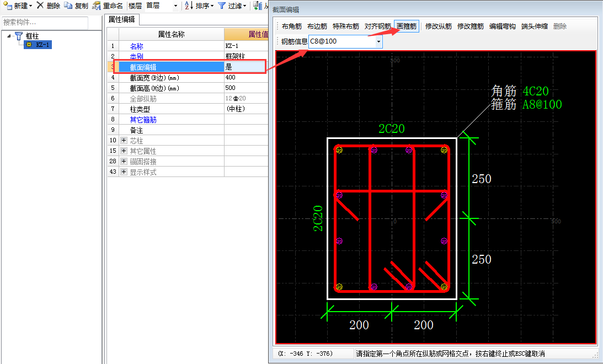Click the green 4C20 corner bar label
Image resolution: width=603 pixels, height=364 pixels.
(x=536, y=91)
